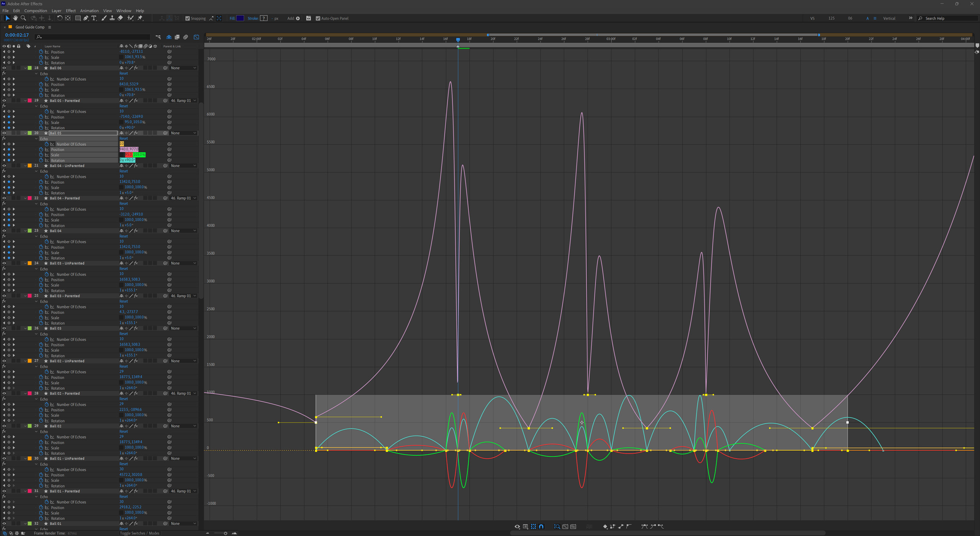Toggle graph editor snap magnet icon
This screenshot has height=536, width=980.
(x=541, y=526)
